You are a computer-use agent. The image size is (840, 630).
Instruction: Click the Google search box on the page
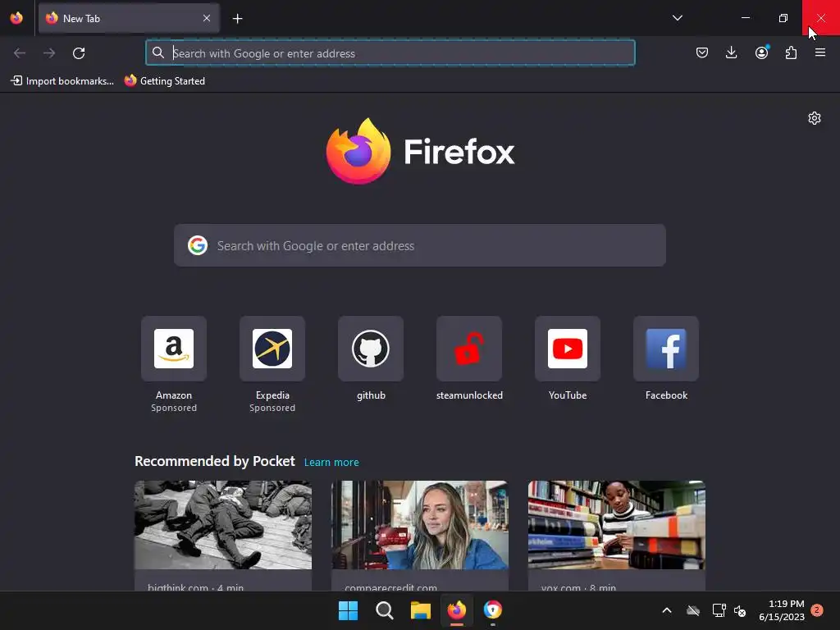(420, 245)
